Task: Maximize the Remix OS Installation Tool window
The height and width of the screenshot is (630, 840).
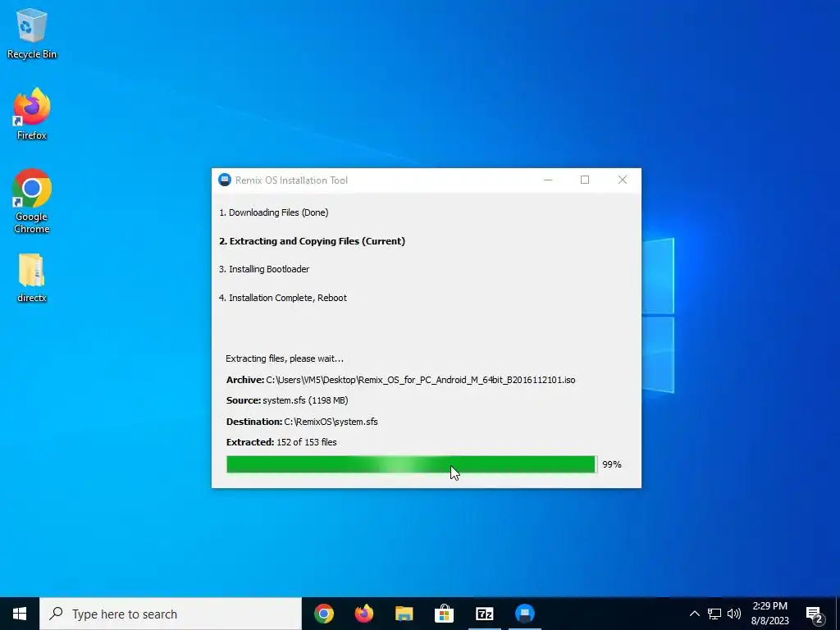Action: coord(585,180)
